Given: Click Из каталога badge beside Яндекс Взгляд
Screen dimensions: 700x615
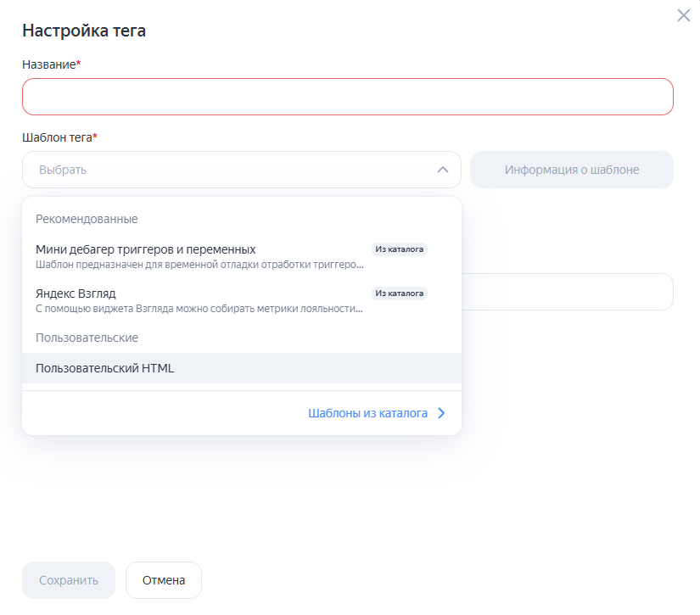Looking at the screenshot, I should pos(399,294).
